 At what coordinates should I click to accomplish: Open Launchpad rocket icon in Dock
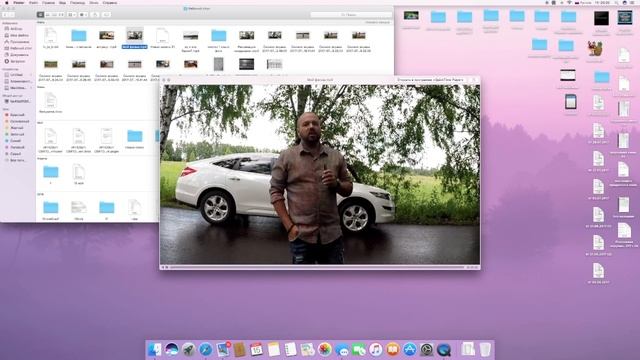coord(189,349)
